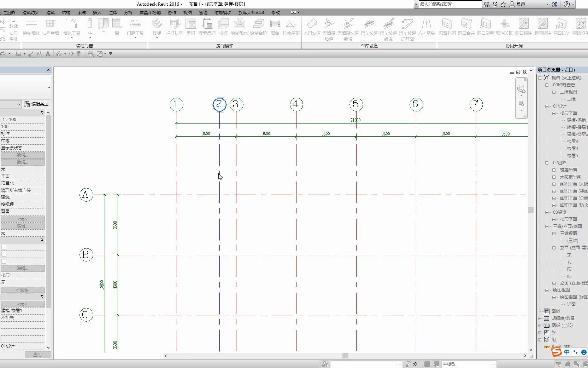The image size is (588, 368).
Task: Collapse the 视图 (天正建筑) tree node
Action: pos(540,78)
